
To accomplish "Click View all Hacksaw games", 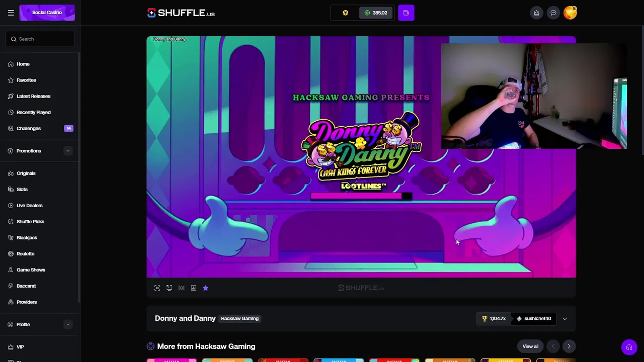I will (530, 346).
